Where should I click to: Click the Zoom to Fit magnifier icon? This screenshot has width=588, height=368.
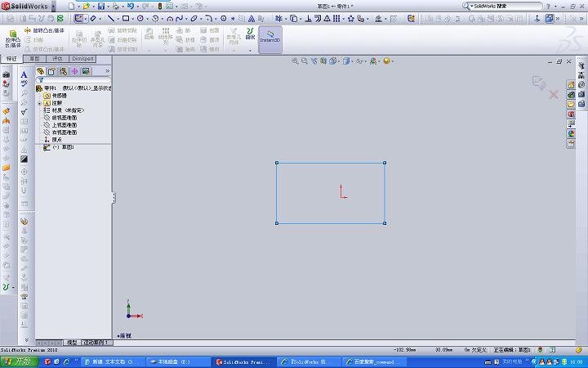pos(295,61)
